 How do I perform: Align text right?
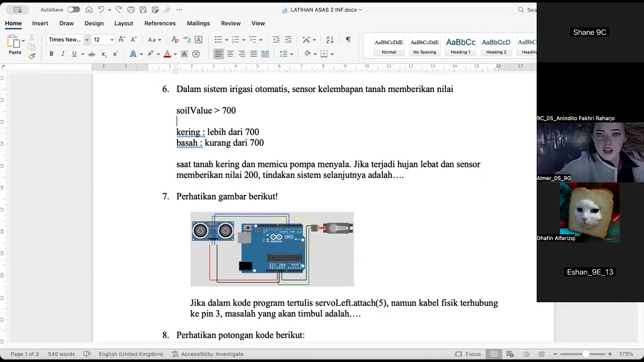point(242,54)
